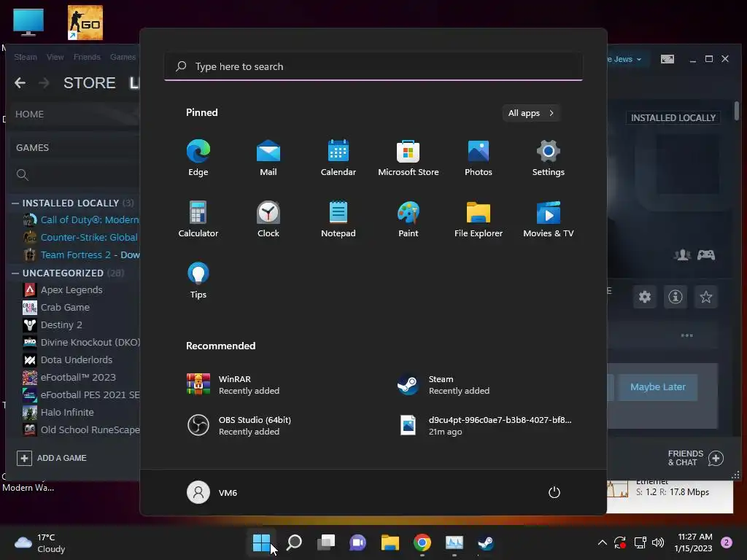Open the Friends menu in Steam
This screenshot has width=747, height=560.
pos(87,57)
